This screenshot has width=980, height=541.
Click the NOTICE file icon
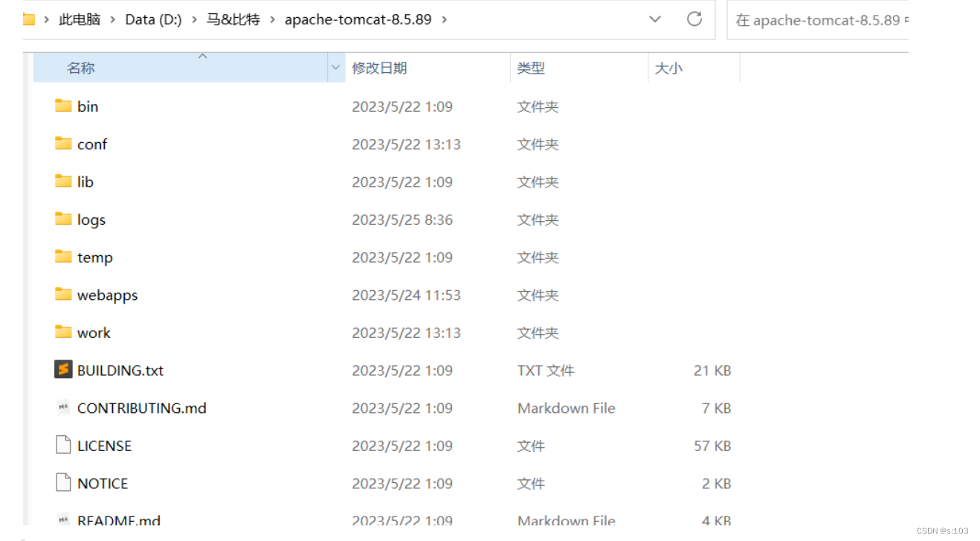(x=63, y=483)
